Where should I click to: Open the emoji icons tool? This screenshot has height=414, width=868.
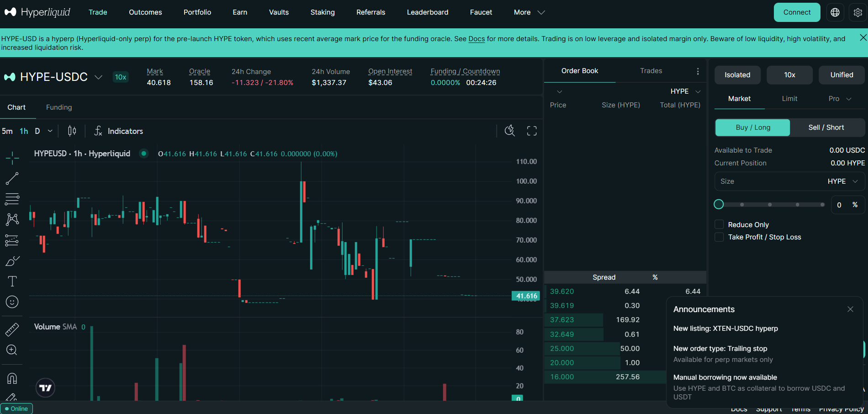click(12, 302)
